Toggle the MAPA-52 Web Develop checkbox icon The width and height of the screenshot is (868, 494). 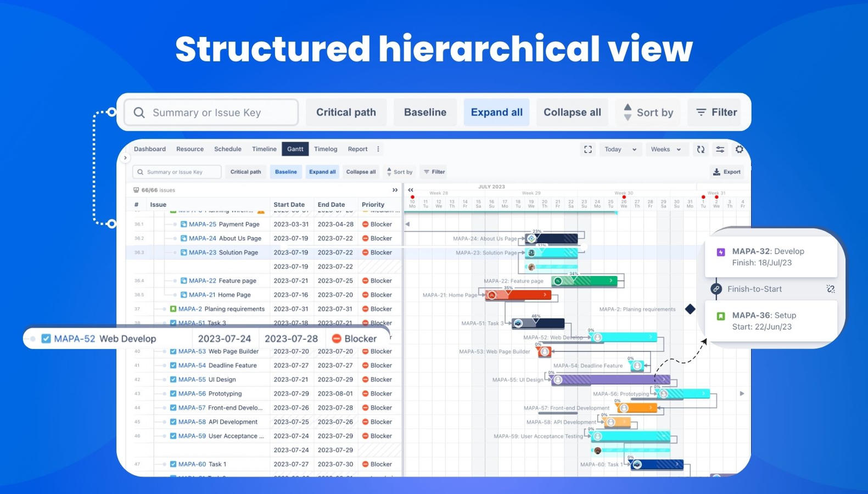pyautogui.click(x=46, y=339)
